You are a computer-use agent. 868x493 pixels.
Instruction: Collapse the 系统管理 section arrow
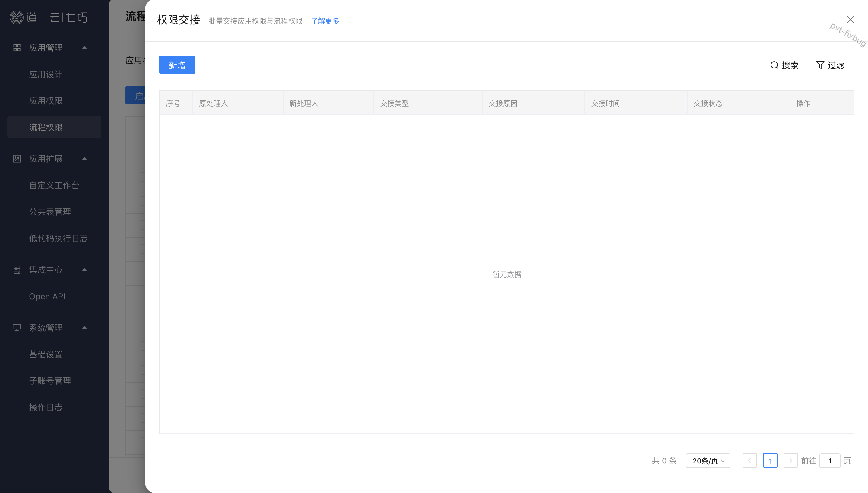(85, 328)
